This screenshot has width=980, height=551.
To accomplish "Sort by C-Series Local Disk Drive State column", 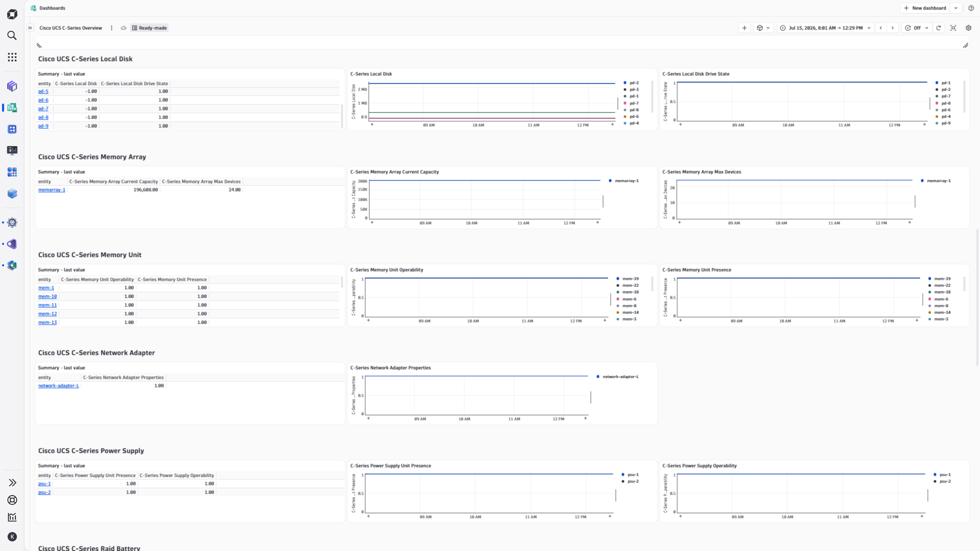I will [134, 84].
